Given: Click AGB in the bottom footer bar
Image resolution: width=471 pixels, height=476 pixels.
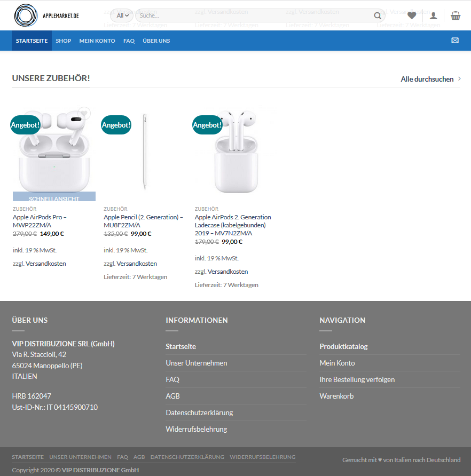Looking at the screenshot, I should [139, 457].
